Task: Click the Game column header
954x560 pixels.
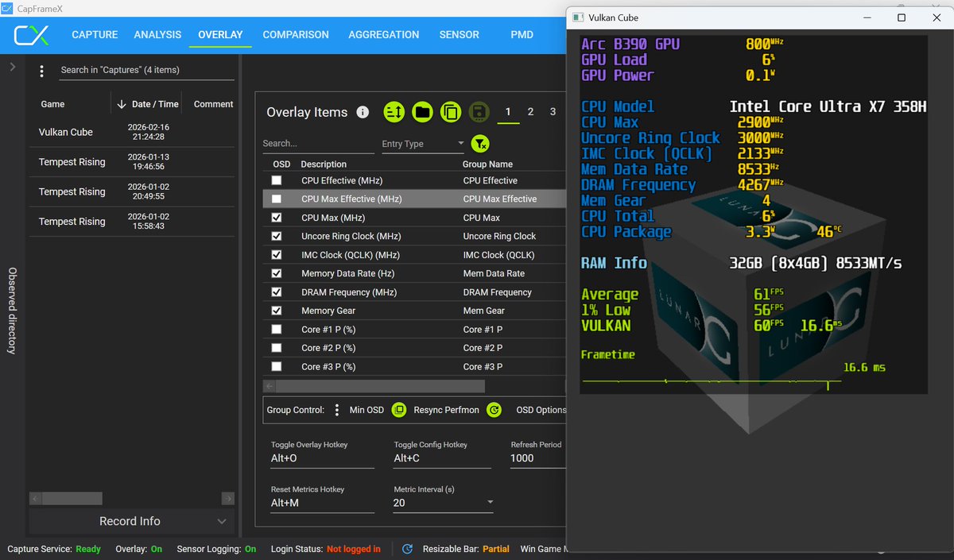Action: tap(52, 104)
